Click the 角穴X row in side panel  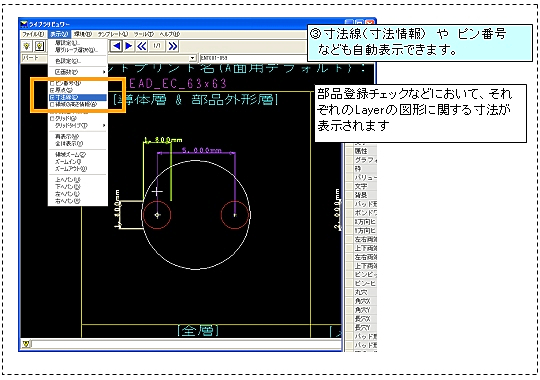361,301
